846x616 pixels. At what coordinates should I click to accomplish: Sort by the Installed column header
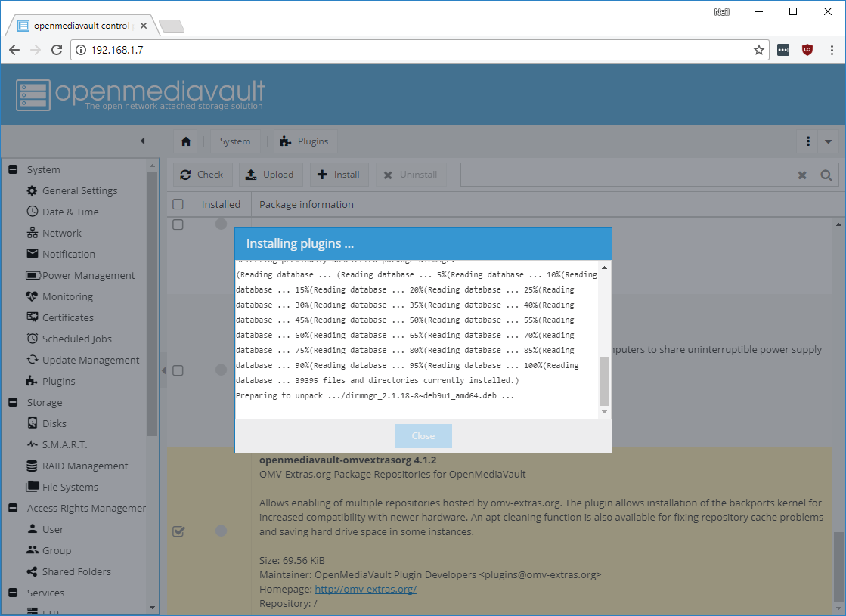click(221, 204)
